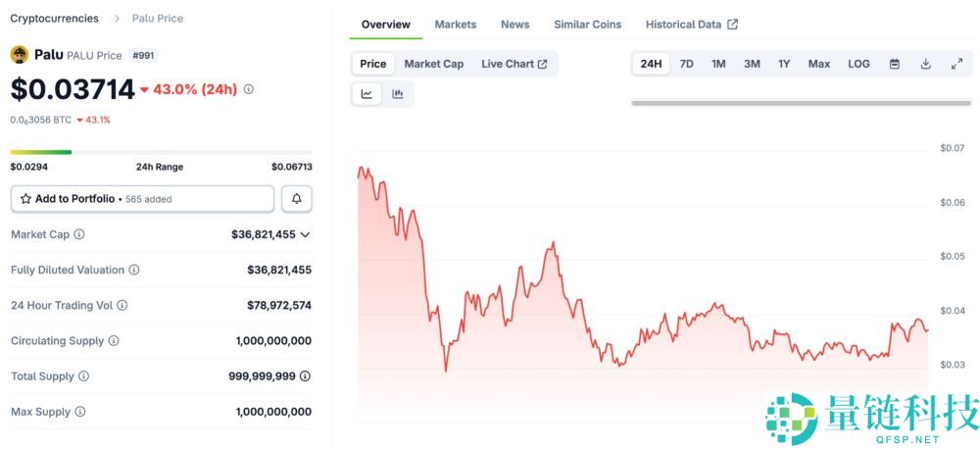Select Market Cap chart mode
Image resolution: width=980 pixels, height=450 pixels.
point(433,64)
